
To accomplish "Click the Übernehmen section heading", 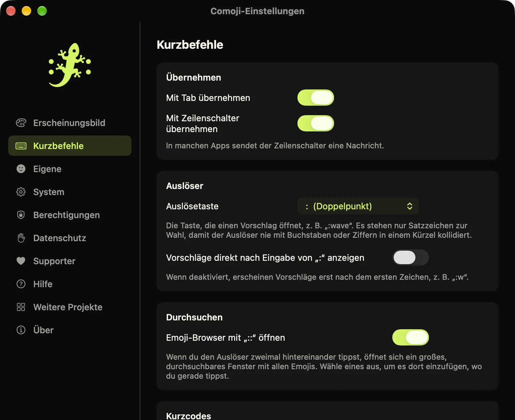I will (193, 78).
